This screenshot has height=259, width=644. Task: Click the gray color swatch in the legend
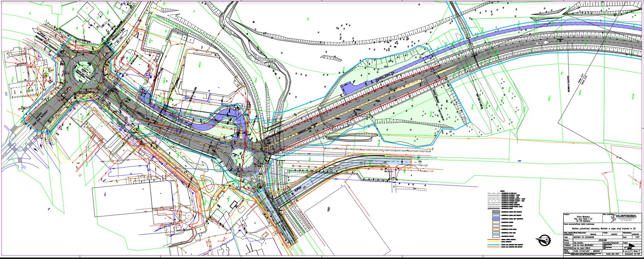click(x=496, y=211)
